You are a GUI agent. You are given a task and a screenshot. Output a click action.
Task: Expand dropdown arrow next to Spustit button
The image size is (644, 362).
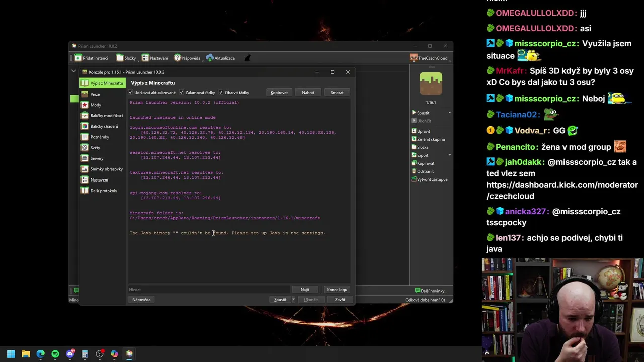[294, 300]
